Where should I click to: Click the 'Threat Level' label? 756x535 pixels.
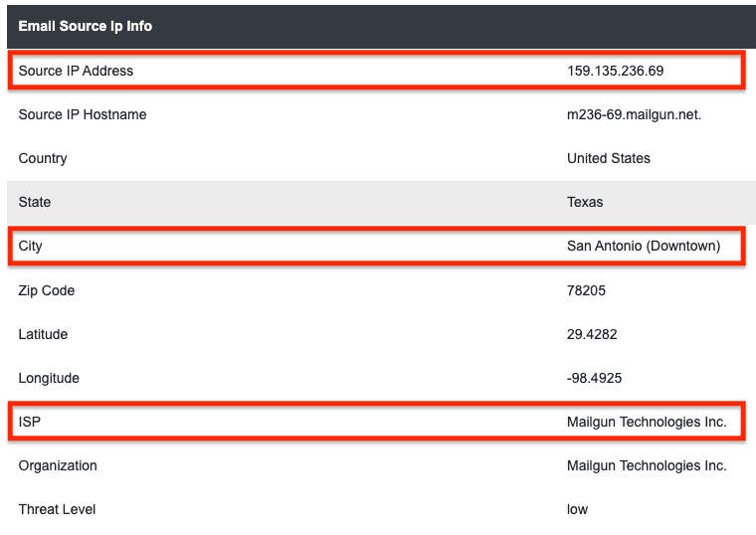coord(57,509)
